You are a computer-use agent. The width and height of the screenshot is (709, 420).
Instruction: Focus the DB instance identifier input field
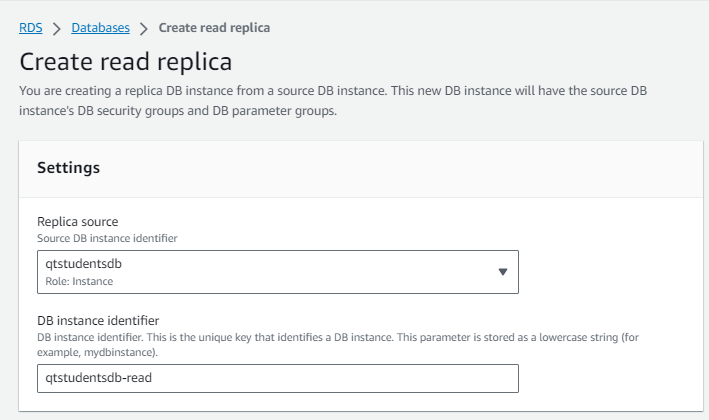coord(278,378)
